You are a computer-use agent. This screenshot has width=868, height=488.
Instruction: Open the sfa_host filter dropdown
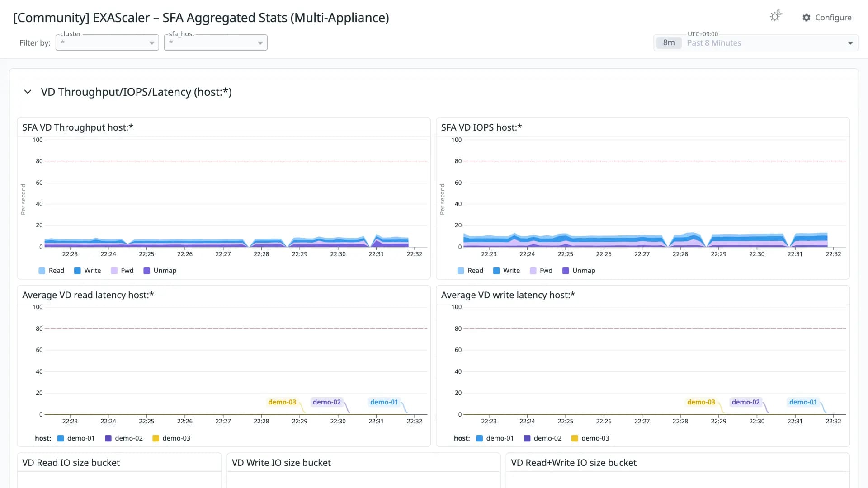[216, 42]
